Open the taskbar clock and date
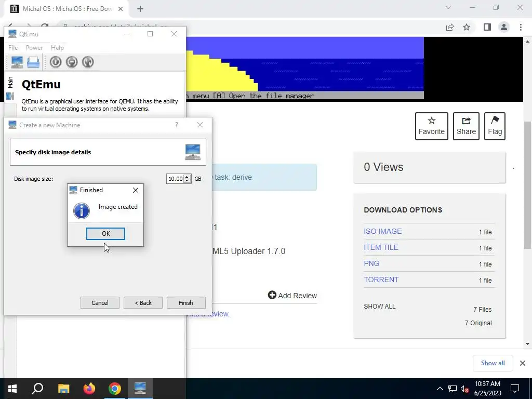Image resolution: width=532 pixels, height=399 pixels. click(487, 389)
